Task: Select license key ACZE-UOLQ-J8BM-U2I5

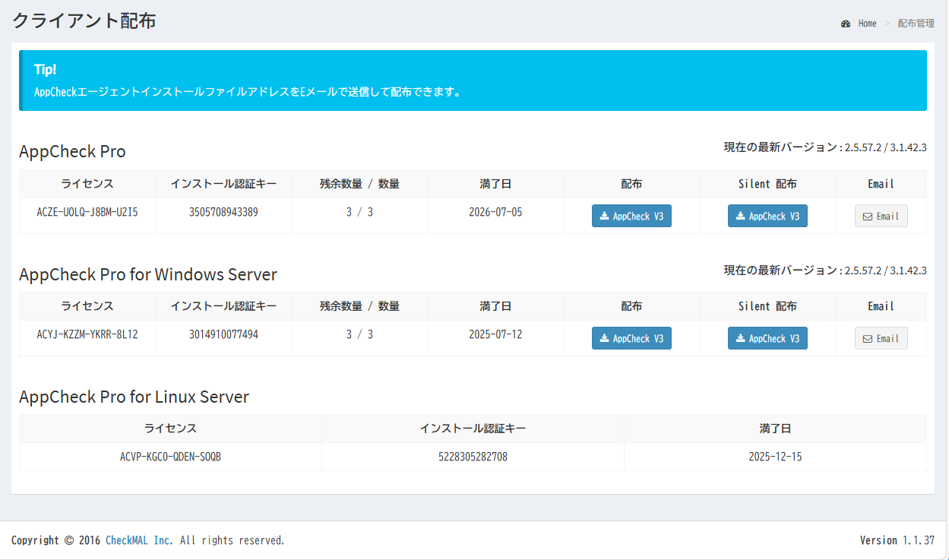Action: [x=87, y=212]
